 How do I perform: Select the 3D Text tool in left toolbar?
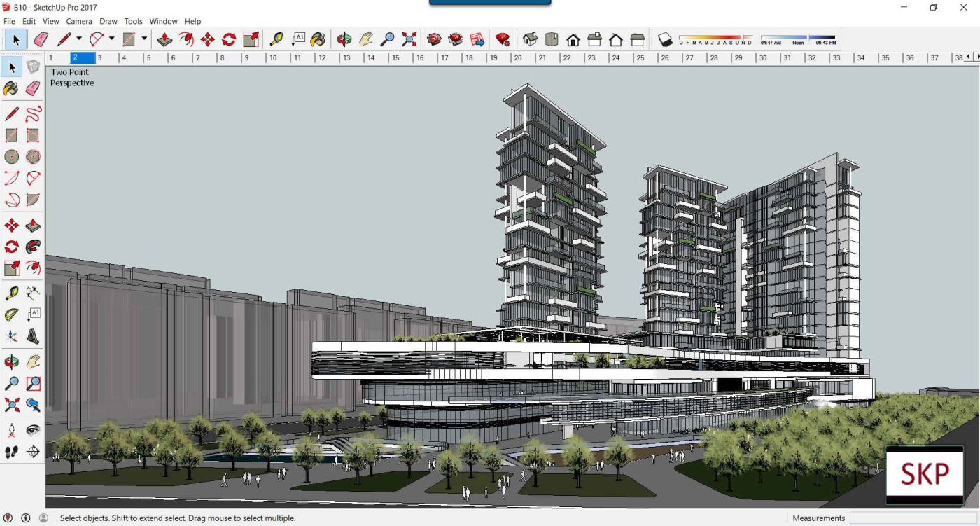coord(33,337)
